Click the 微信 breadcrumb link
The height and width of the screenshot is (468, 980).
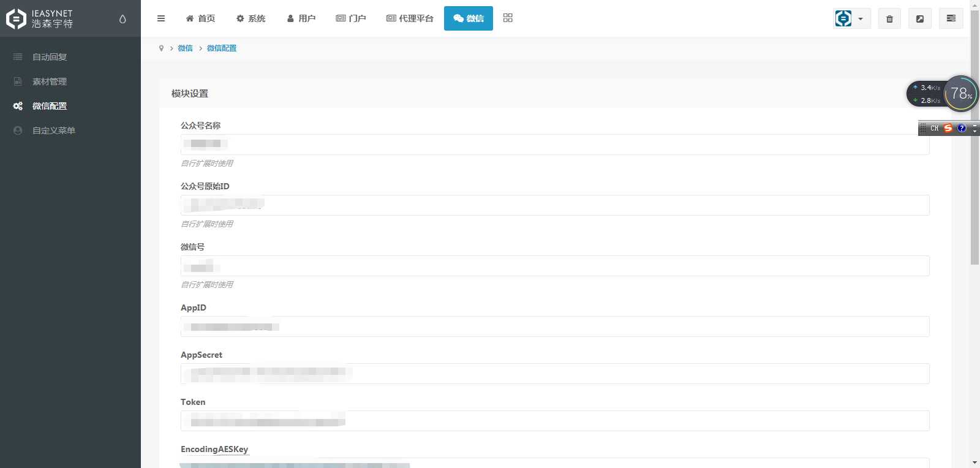pyautogui.click(x=185, y=48)
